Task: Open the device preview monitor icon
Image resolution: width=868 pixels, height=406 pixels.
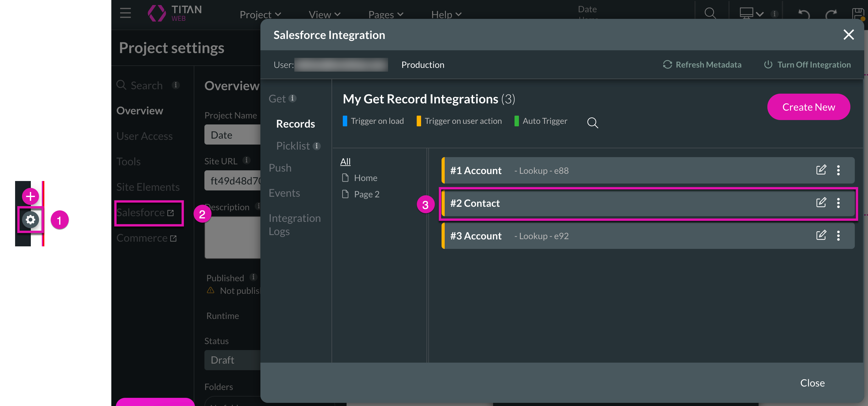Action: point(746,13)
